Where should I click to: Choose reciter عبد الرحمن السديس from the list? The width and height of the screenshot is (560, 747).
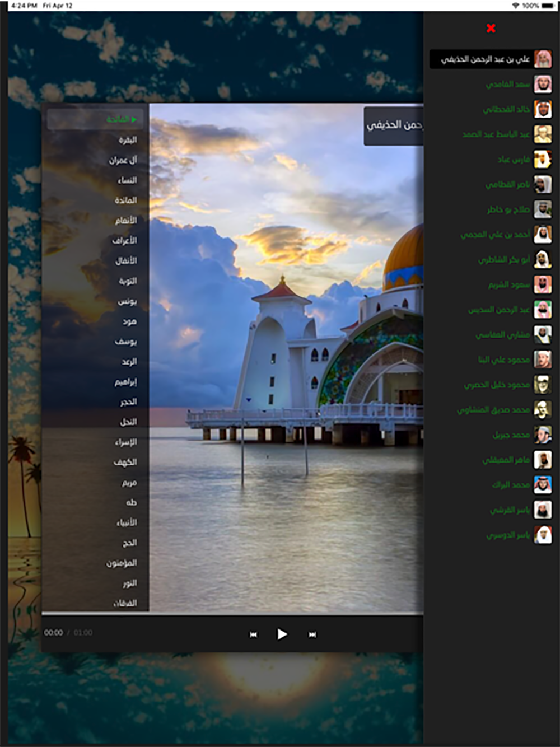(x=499, y=310)
